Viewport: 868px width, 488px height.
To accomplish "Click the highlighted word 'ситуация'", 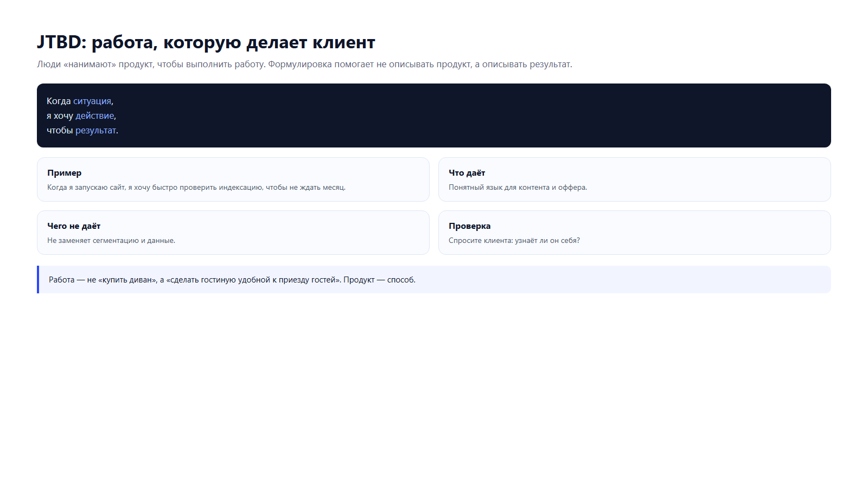I will (x=92, y=101).
